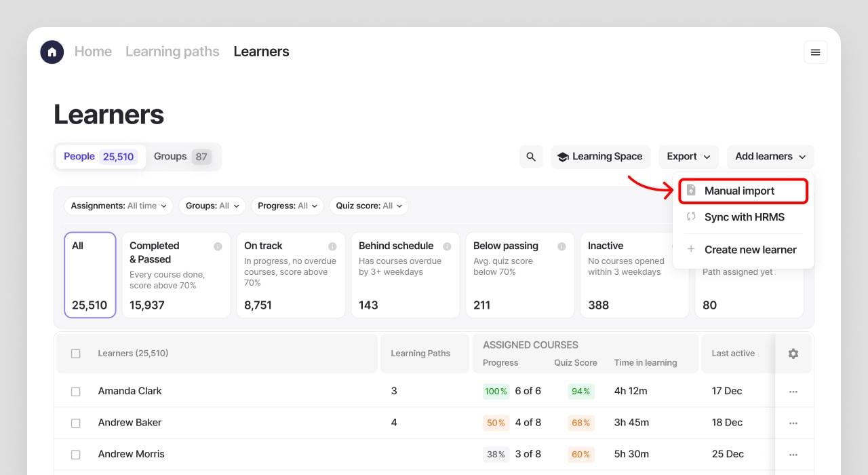Open the Progress filter dropdown
This screenshot has height=475, width=868.
click(288, 206)
